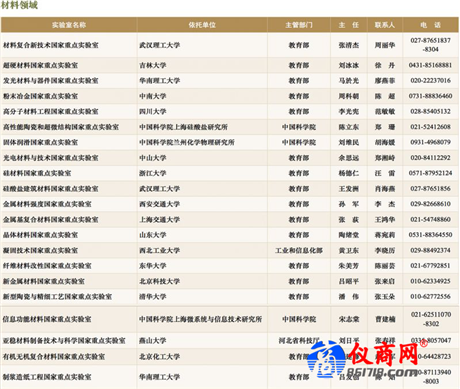Select 超硬材料国家重点实验室 row name
The height and width of the screenshot is (389, 460).
pyautogui.click(x=40, y=65)
